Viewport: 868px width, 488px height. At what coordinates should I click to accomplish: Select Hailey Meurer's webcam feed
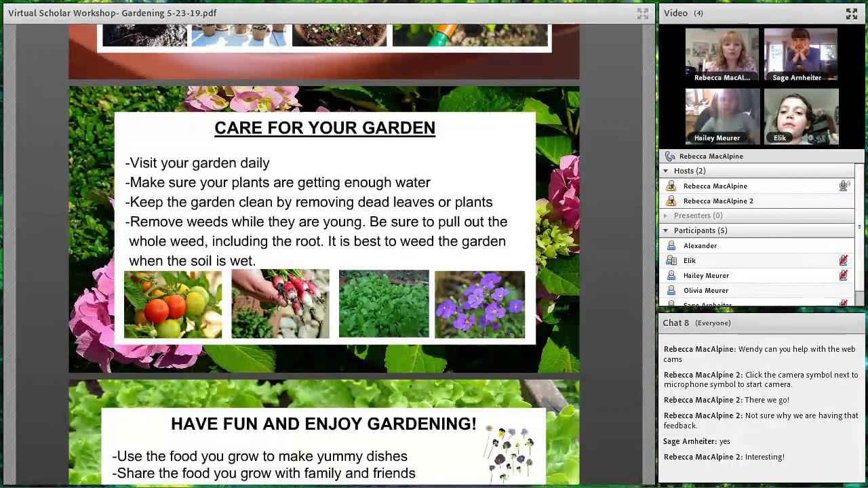722,116
